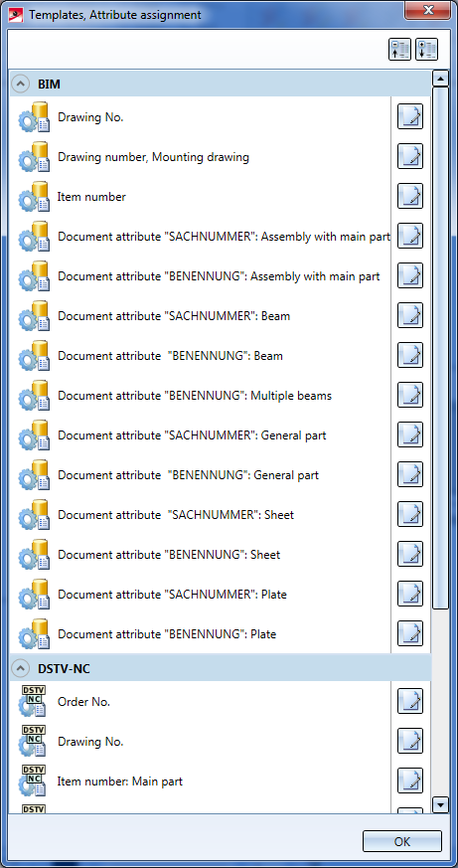Open editor for SACHNUMMER Beam attribute
458x868 pixels.
coord(410,315)
